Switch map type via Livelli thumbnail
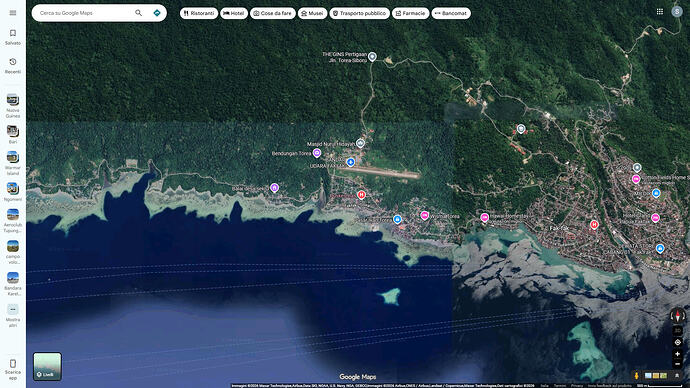 (48, 366)
